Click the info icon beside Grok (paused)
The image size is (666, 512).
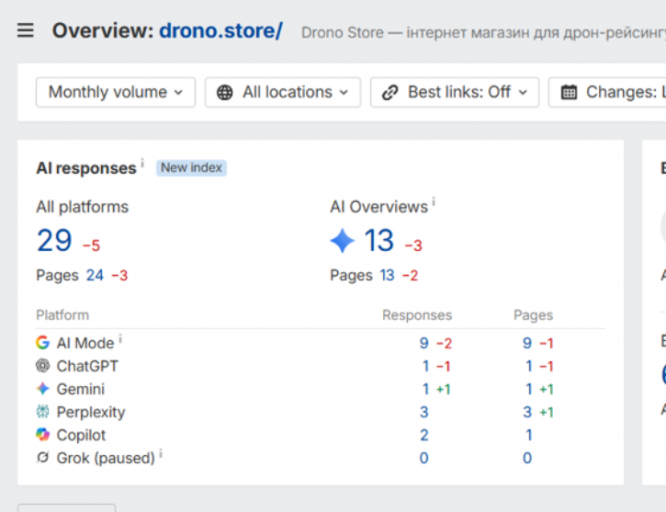coord(161,453)
